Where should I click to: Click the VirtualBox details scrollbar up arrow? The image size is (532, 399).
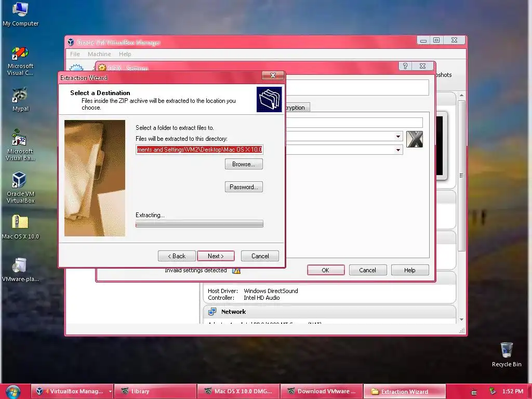[x=461, y=96]
